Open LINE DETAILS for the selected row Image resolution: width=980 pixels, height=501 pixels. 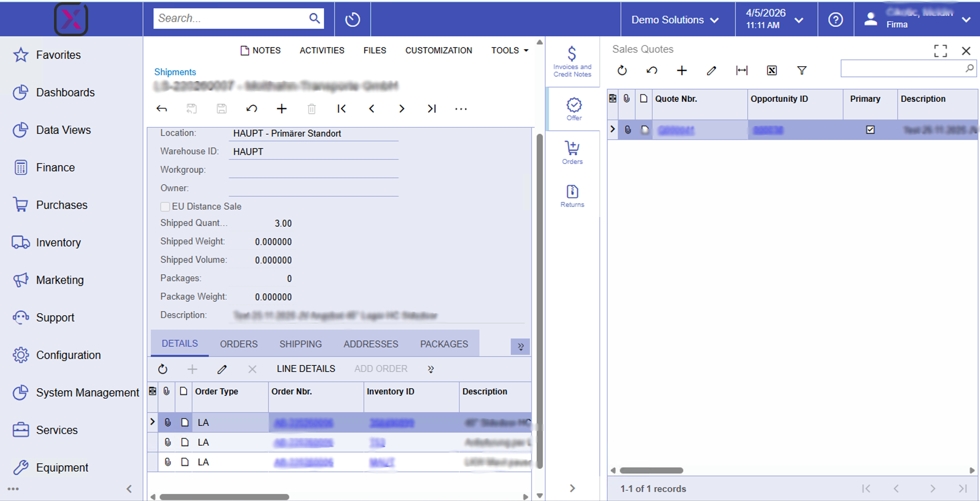pos(306,369)
